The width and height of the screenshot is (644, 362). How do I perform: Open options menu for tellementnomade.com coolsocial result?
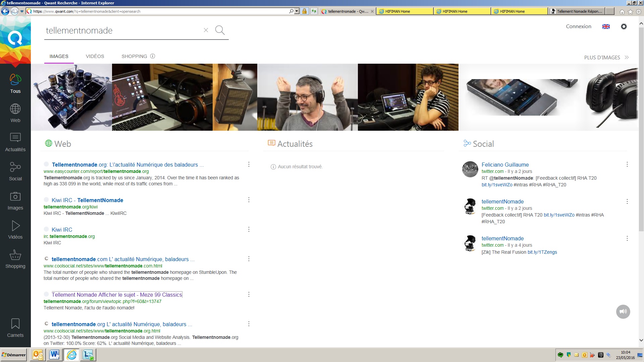(249, 259)
